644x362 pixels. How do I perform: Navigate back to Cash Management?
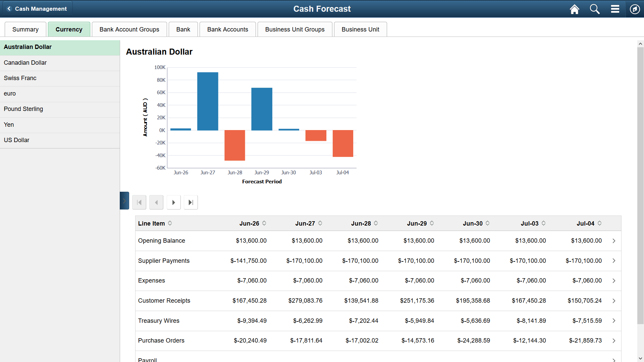coord(37,9)
